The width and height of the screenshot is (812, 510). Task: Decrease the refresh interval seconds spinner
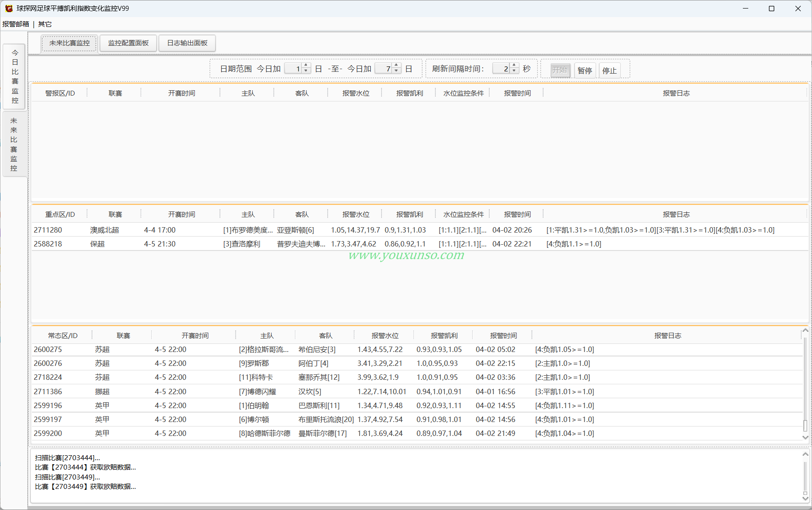514,71
